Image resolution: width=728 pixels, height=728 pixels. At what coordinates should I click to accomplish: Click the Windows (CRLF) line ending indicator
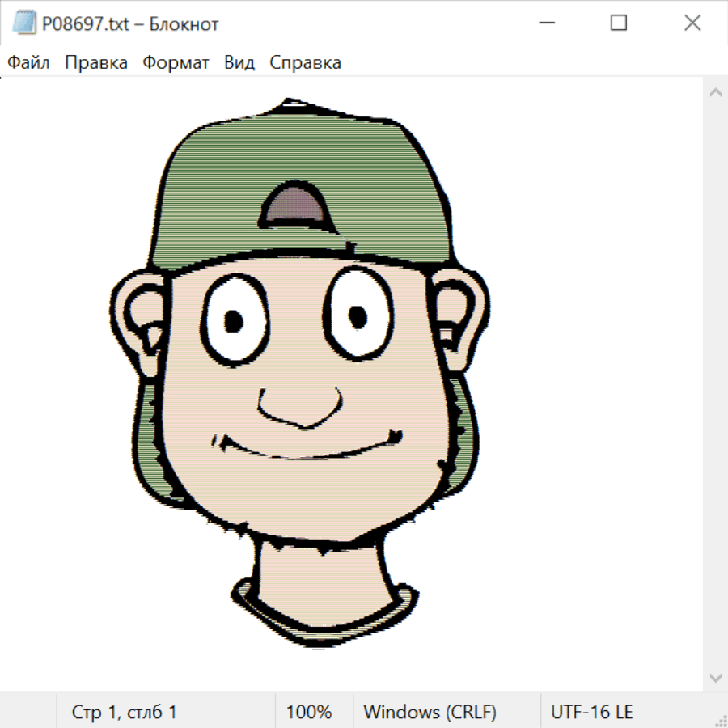point(430,712)
